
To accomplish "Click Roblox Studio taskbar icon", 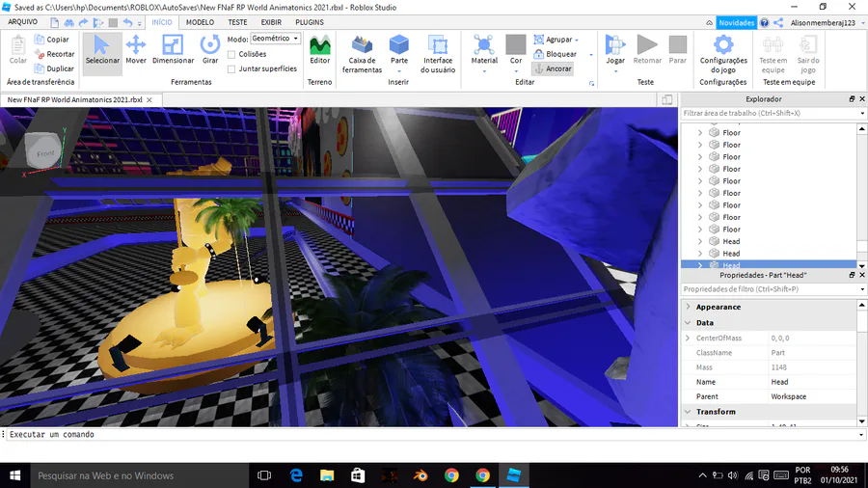I will (x=514, y=475).
